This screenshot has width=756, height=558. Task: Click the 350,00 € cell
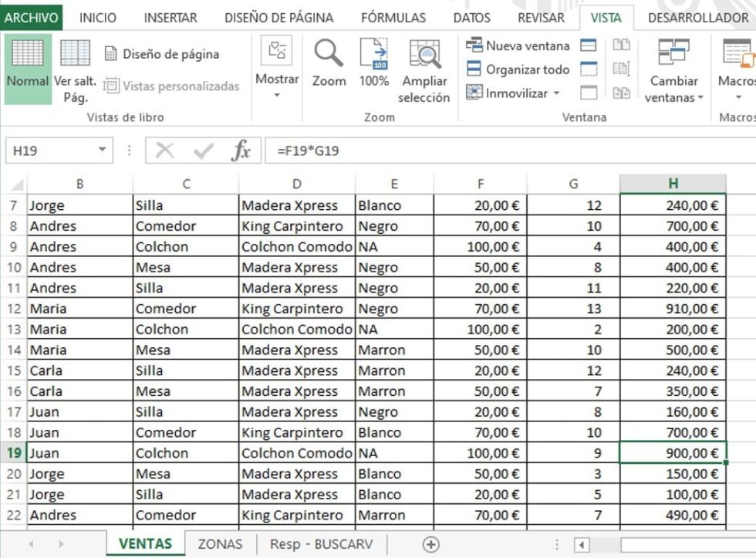click(673, 391)
